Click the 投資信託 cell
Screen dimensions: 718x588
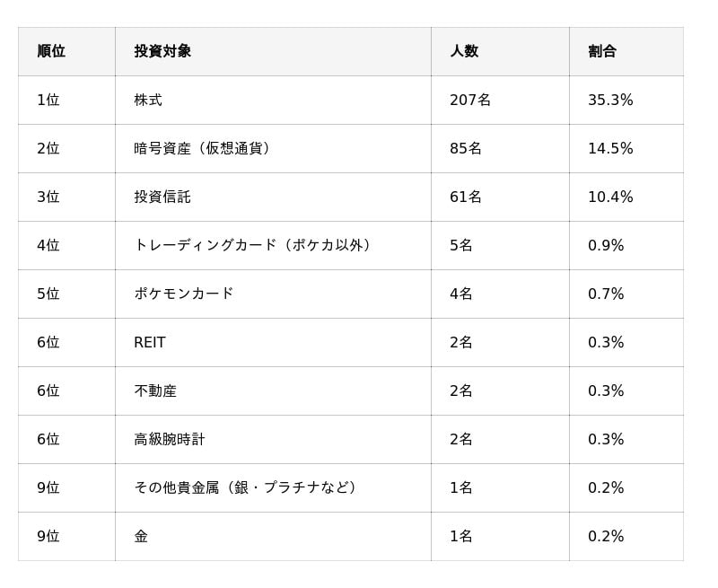pyautogui.click(x=162, y=197)
